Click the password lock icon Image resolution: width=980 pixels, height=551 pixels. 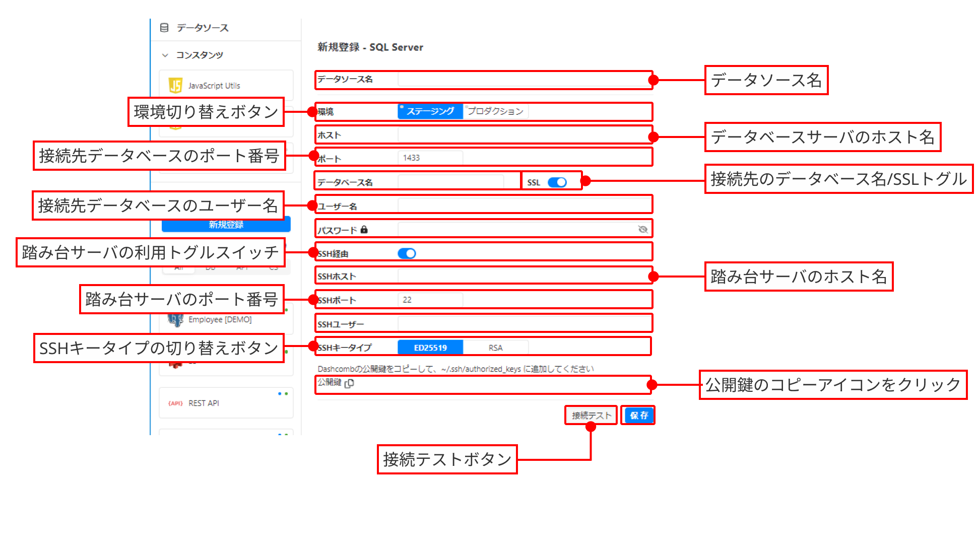tap(364, 230)
